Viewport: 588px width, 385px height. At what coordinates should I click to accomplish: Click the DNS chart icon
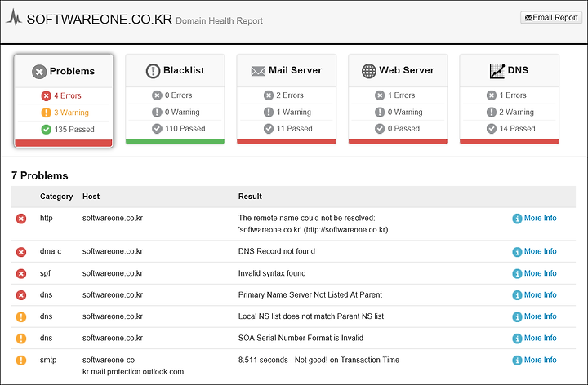(497, 71)
